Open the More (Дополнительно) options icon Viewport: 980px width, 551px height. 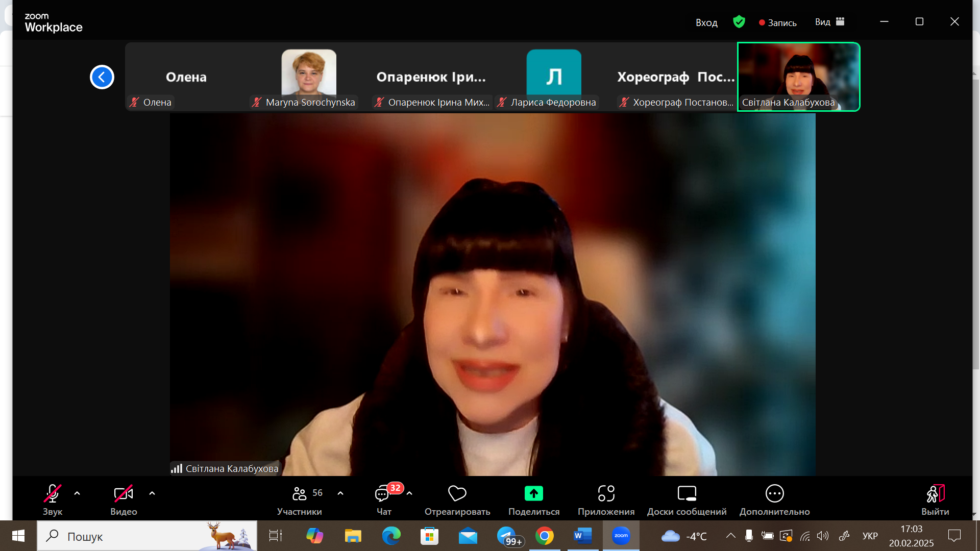coord(774,493)
